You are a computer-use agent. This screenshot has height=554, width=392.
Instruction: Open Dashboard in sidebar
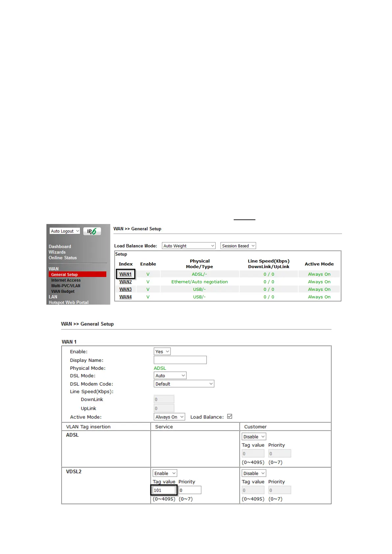tap(60, 246)
